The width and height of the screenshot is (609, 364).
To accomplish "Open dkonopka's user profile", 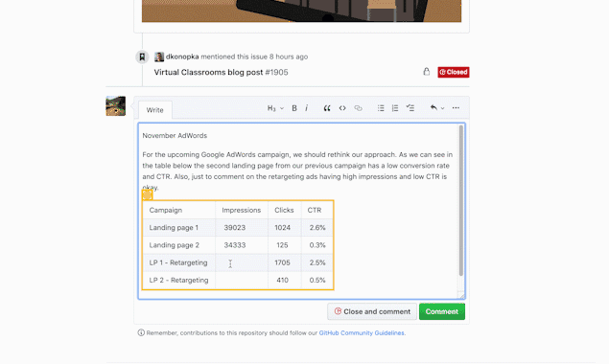I will point(182,57).
